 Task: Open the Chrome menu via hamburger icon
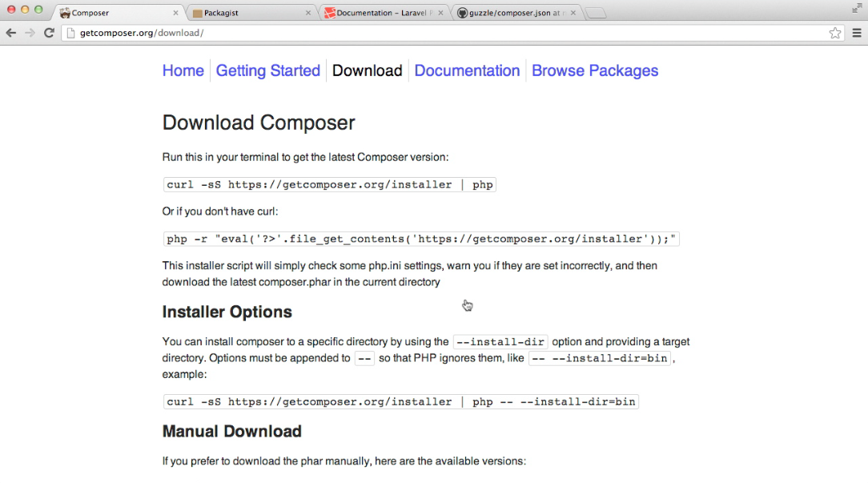pos(856,33)
